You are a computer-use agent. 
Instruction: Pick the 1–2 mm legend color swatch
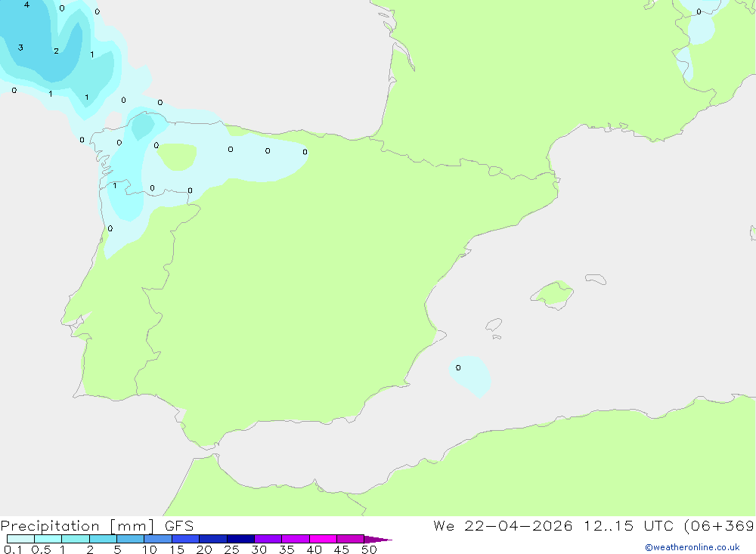coord(76,539)
